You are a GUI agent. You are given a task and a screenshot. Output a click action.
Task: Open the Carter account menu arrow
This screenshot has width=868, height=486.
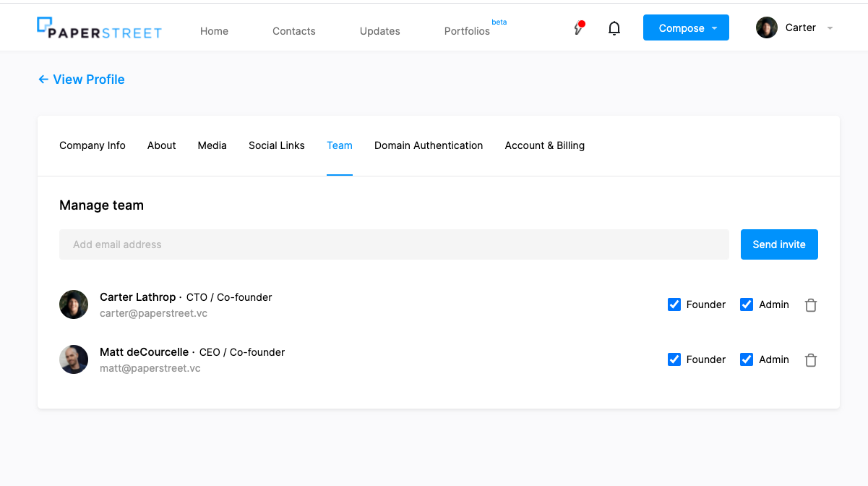coord(830,28)
